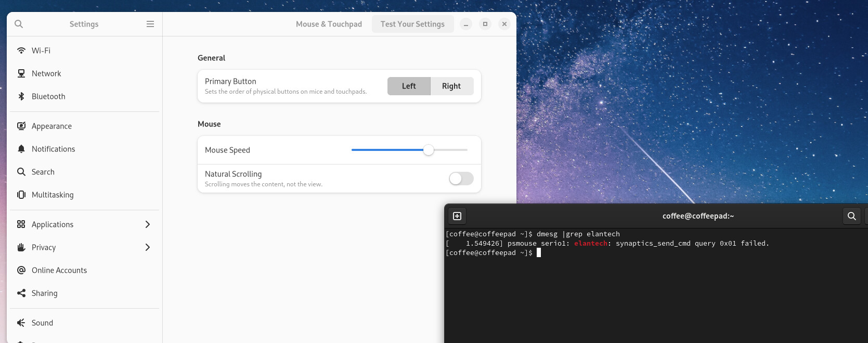Expand the Privacy submenu chevron
The image size is (868, 343).
[148, 247]
